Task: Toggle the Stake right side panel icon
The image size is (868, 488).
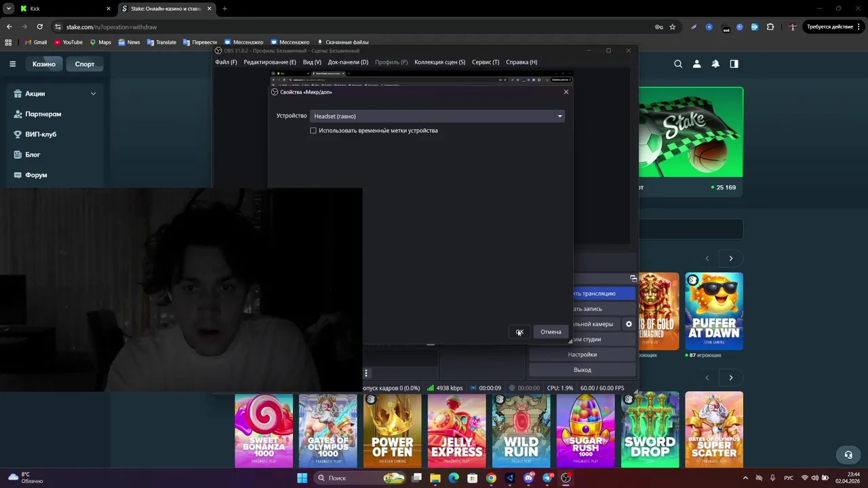Action: point(734,64)
